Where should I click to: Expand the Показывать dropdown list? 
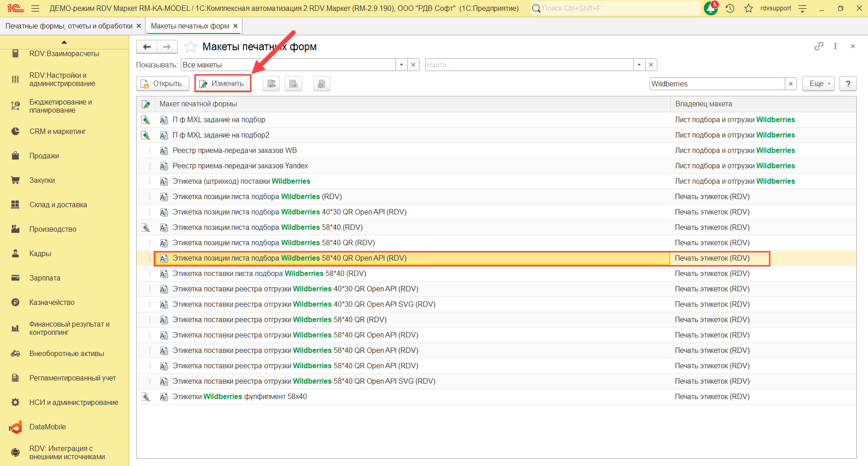coord(401,65)
